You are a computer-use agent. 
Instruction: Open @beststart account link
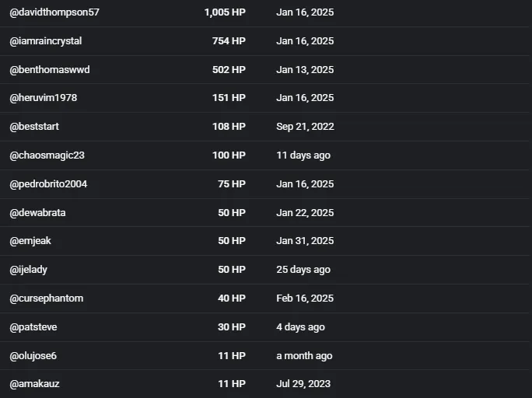tap(34, 127)
